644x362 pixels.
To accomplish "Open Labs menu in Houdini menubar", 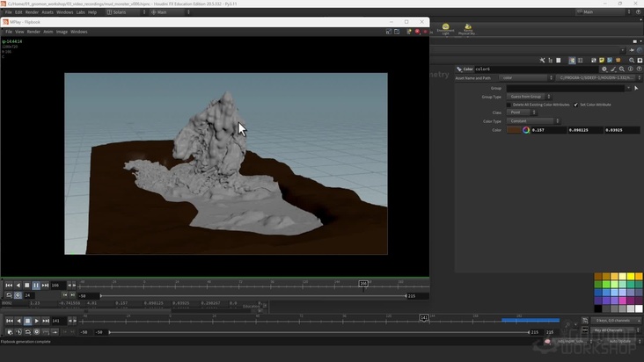I will coord(81,12).
